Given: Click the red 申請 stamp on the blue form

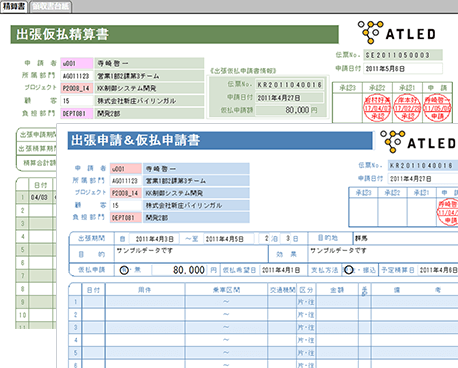Looking at the screenshot, I should [448, 213].
